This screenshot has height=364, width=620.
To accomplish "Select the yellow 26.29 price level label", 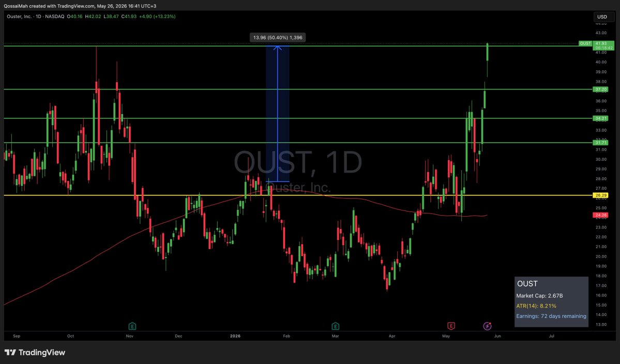I will pyautogui.click(x=601, y=195).
